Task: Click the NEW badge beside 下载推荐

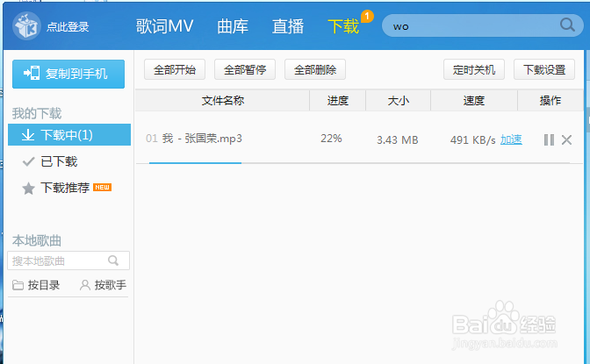Action: [103, 188]
